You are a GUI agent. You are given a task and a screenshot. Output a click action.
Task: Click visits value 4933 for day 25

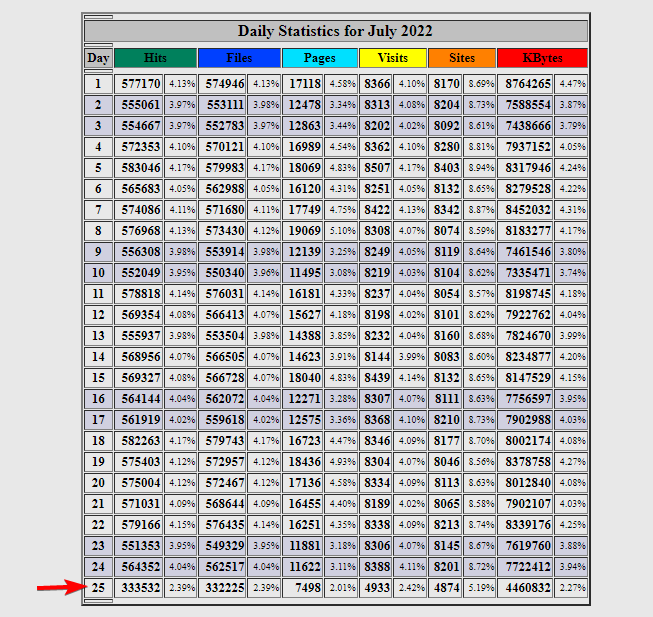[x=376, y=587]
